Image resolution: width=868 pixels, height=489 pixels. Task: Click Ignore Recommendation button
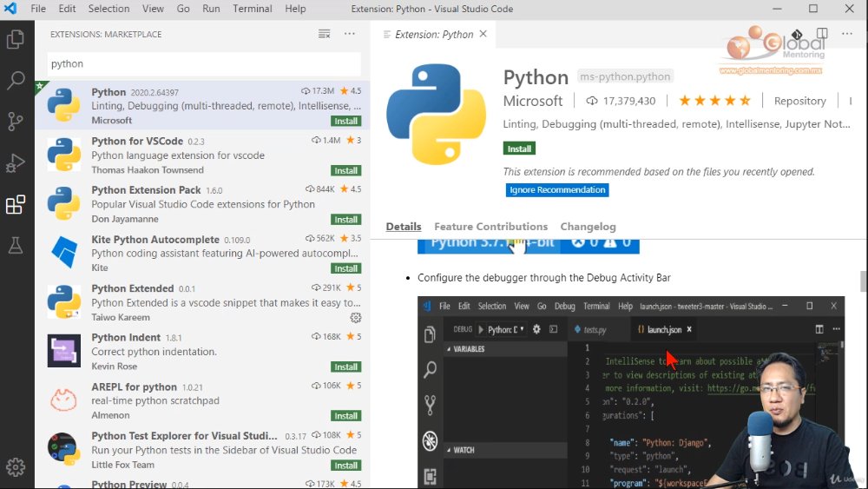coord(557,190)
